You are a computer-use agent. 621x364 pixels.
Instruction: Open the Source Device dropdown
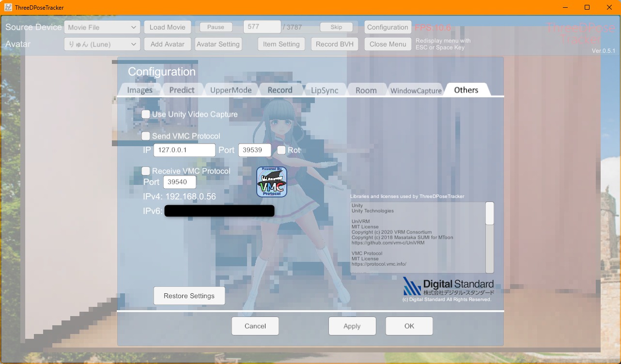pyautogui.click(x=102, y=27)
